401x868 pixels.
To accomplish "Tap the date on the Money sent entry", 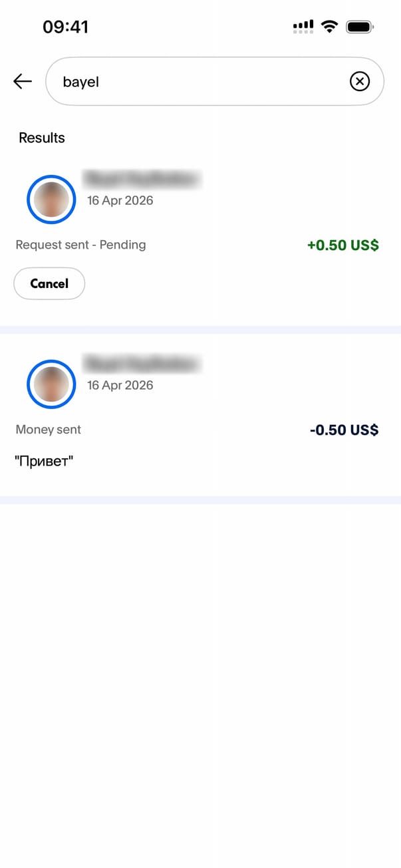I will coord(120,385).
